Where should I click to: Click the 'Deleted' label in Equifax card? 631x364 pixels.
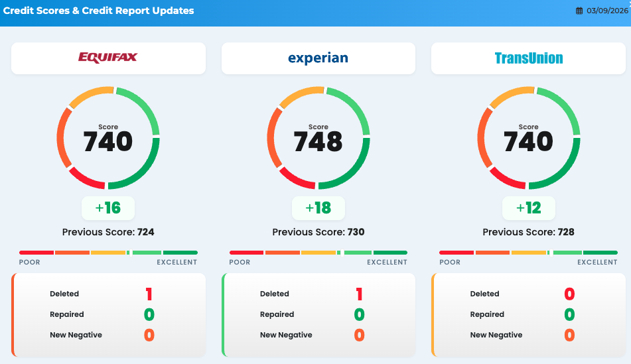64,294
